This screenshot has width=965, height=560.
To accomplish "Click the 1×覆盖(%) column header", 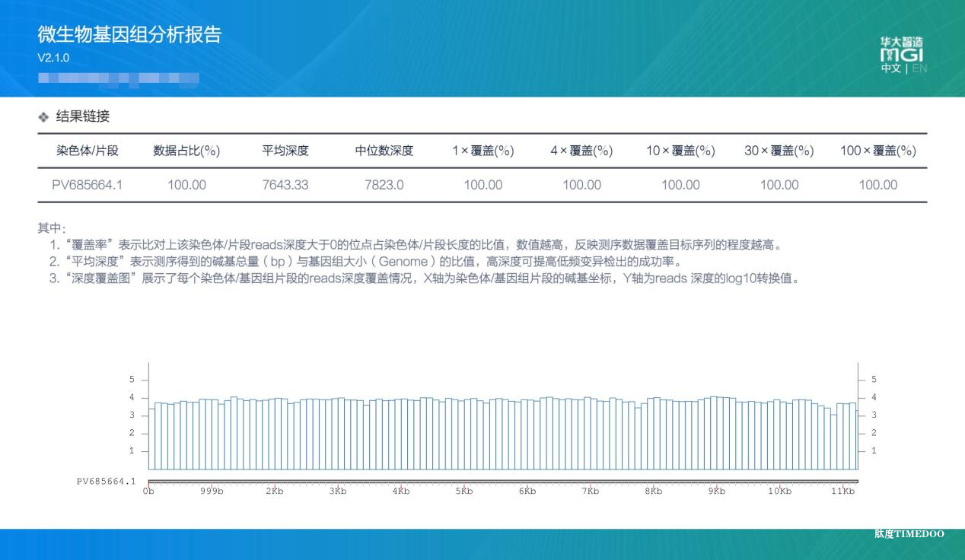I will tap(483, 151).
